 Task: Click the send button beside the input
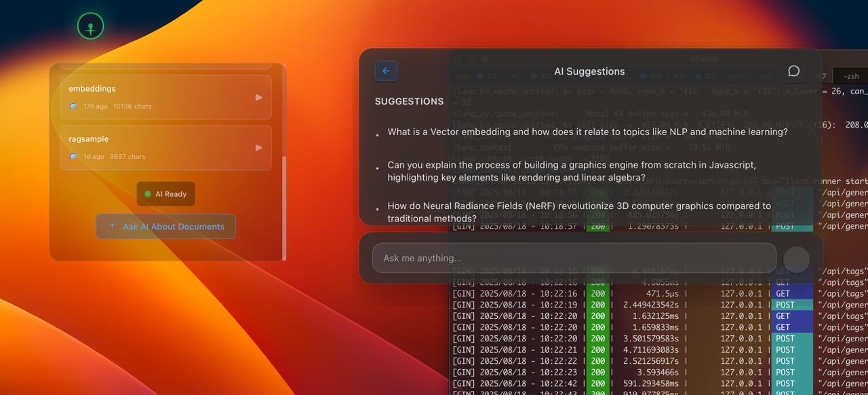pos(796,259)
